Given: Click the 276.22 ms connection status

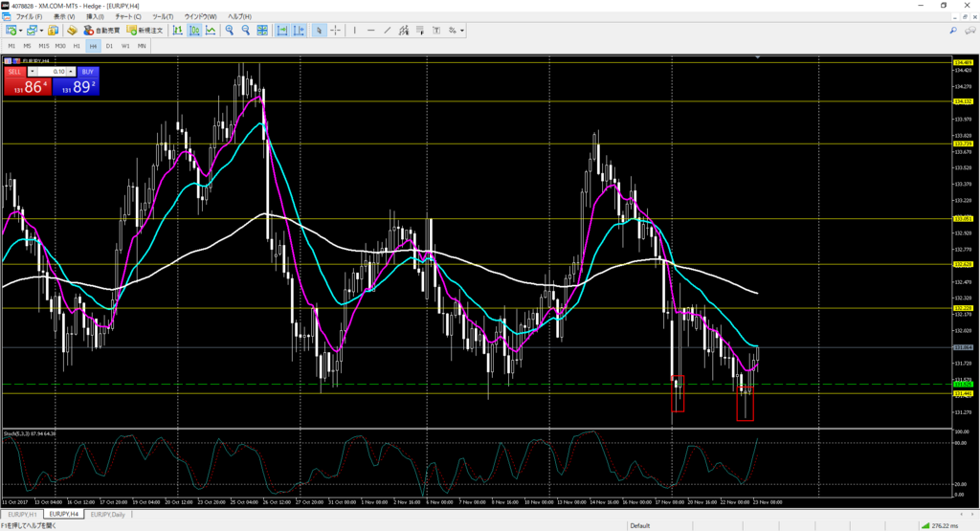Looking at the screenshot, I should pyautogui.click(x=942, y=526).
